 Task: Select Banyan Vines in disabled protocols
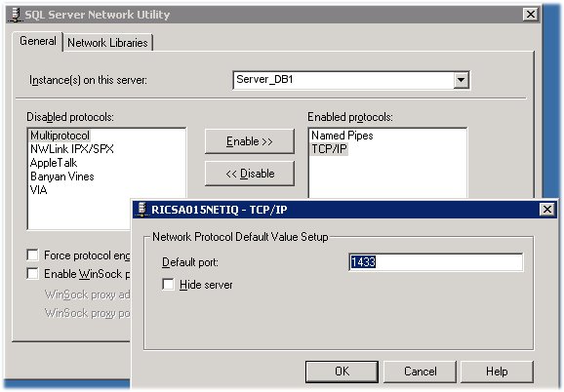[x=62, y=176]
